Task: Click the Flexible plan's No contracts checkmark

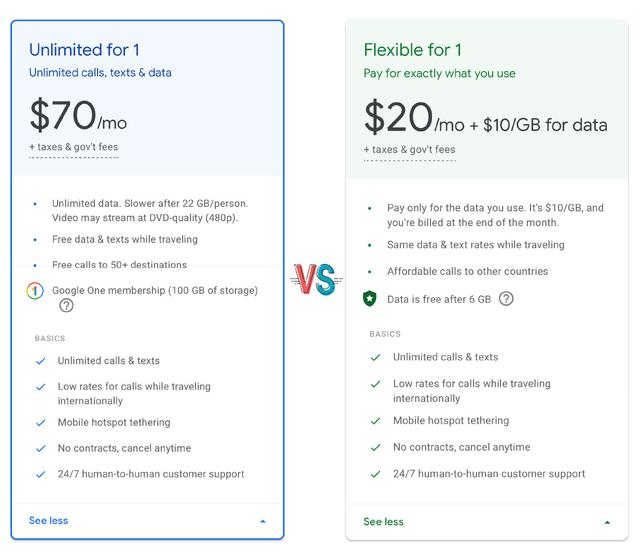Action: 376,447
